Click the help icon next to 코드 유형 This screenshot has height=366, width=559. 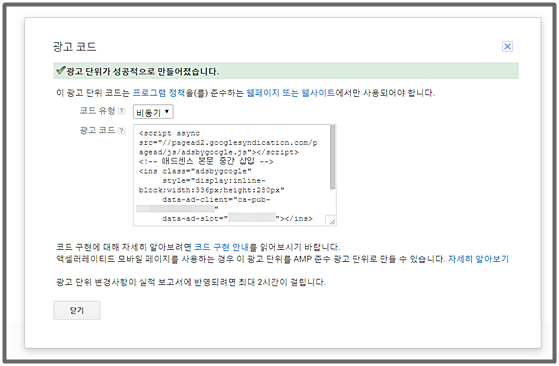122,111
